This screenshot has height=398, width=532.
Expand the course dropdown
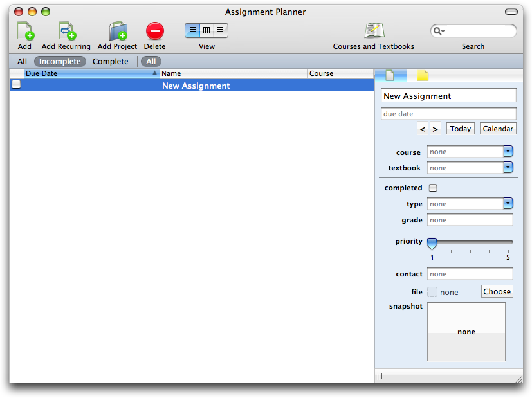tap(508, 152)
